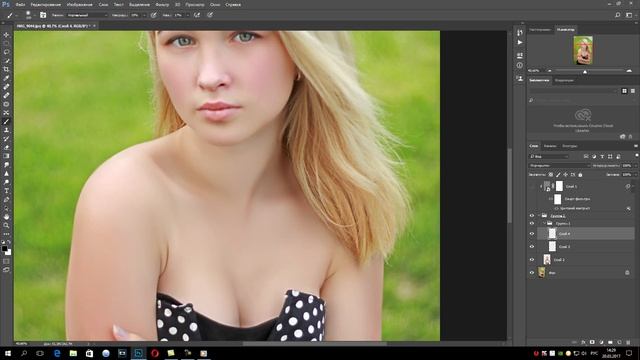Click the navigator zoom slider handle
This screenshot has width=640, height=360.
(585, 71)
